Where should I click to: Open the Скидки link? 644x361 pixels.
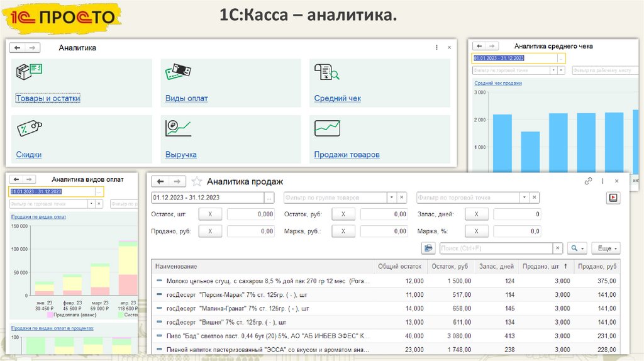tap(29, 155)
